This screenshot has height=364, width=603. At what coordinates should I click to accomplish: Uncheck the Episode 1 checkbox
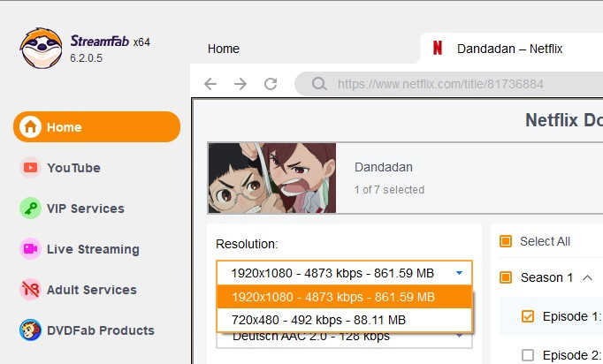(x=528, y=316)
